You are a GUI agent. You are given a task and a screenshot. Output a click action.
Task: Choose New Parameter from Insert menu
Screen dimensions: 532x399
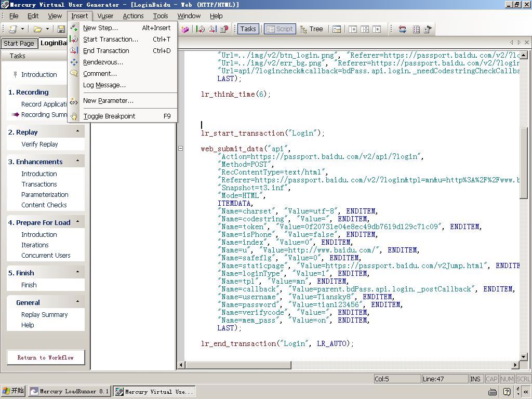tap(123, 101)
